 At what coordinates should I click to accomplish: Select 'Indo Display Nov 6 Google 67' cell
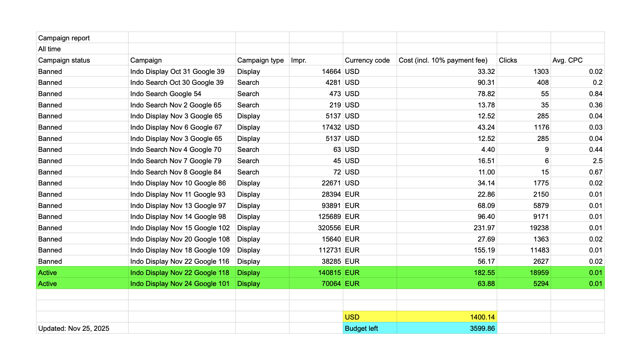(182, 127)
